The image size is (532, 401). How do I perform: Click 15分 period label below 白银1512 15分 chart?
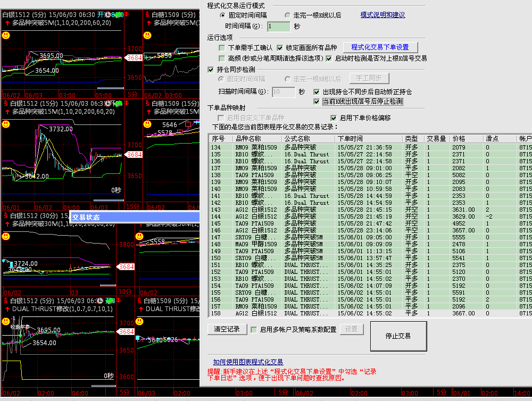132,206
